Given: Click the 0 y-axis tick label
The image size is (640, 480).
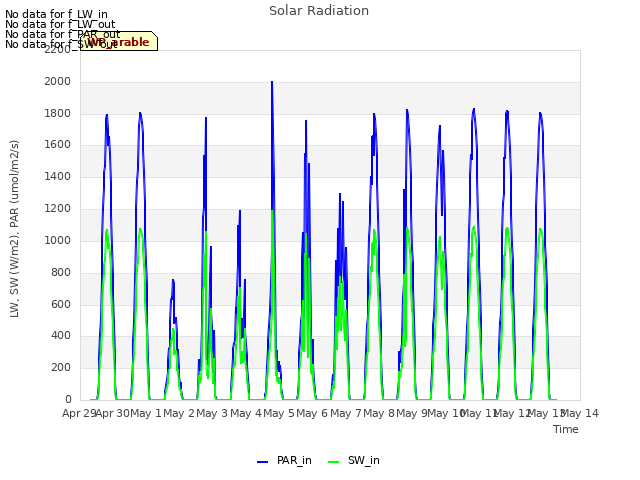Looking at the screenshot, I should point(68,399).
